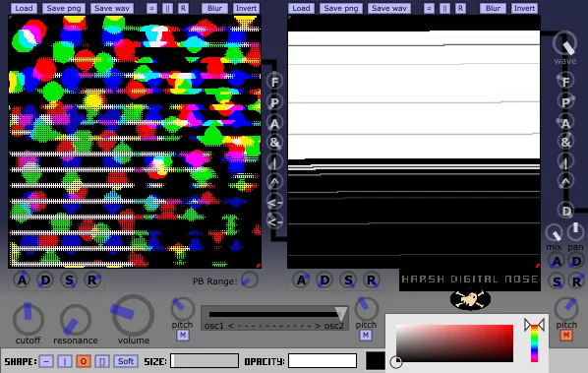Click the R envelope knob under pan
Viewport: 588px width, 373px height.
coord(576,281)
